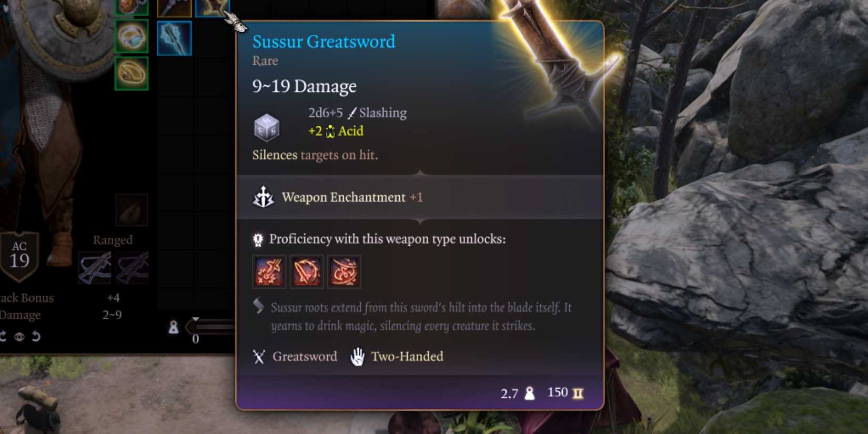Click the blue-highlighted inventory item slot

click(174, 38)
